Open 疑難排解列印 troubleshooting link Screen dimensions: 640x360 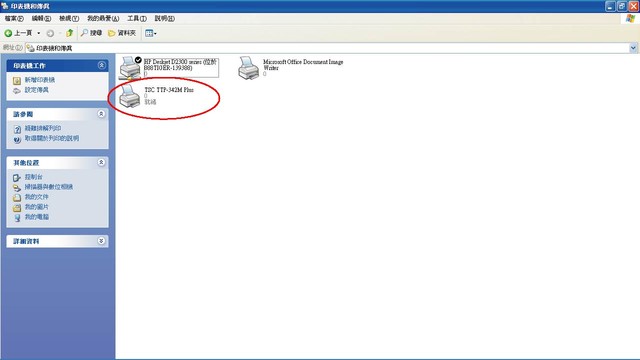point(43,128)
